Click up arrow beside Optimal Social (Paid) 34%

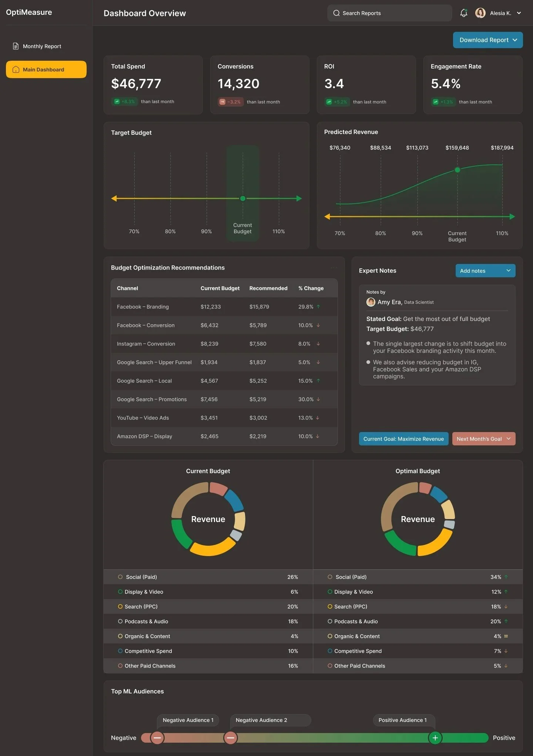tap(506, 577)
